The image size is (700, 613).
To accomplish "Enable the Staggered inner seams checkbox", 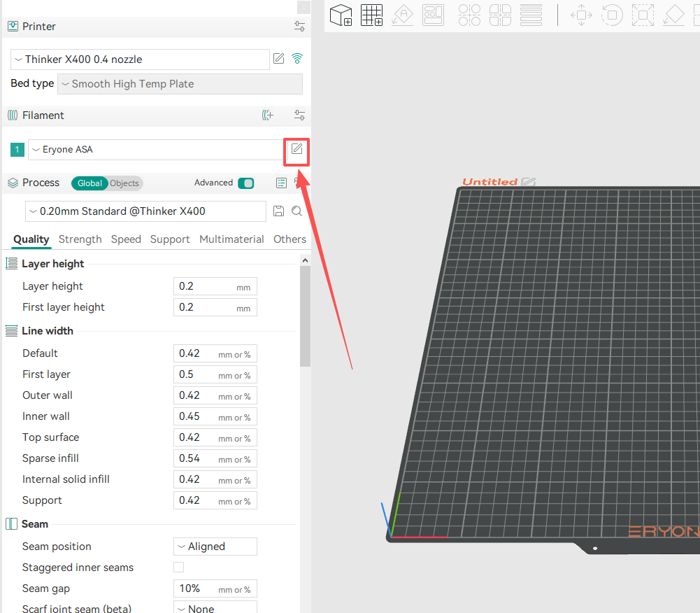I will point(179,568).
